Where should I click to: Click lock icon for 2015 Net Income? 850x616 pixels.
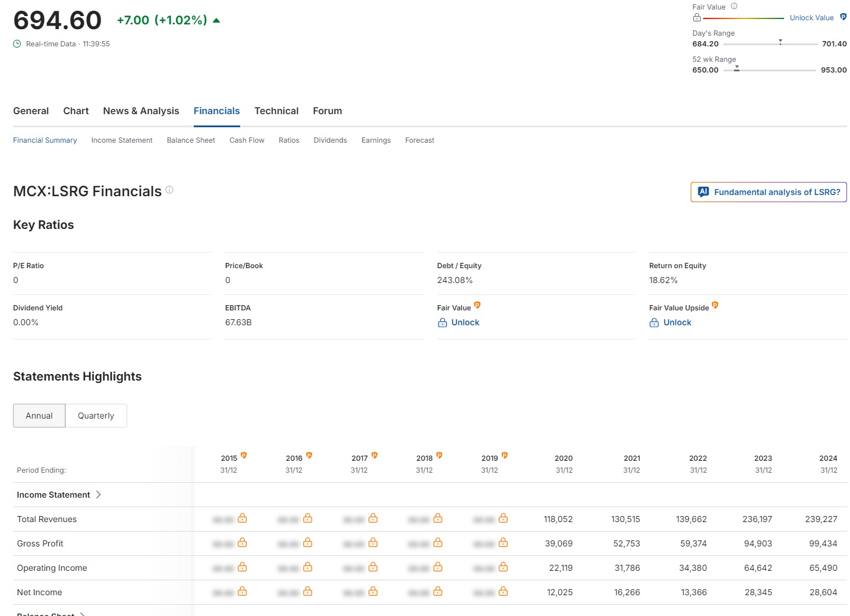point(243,591)
